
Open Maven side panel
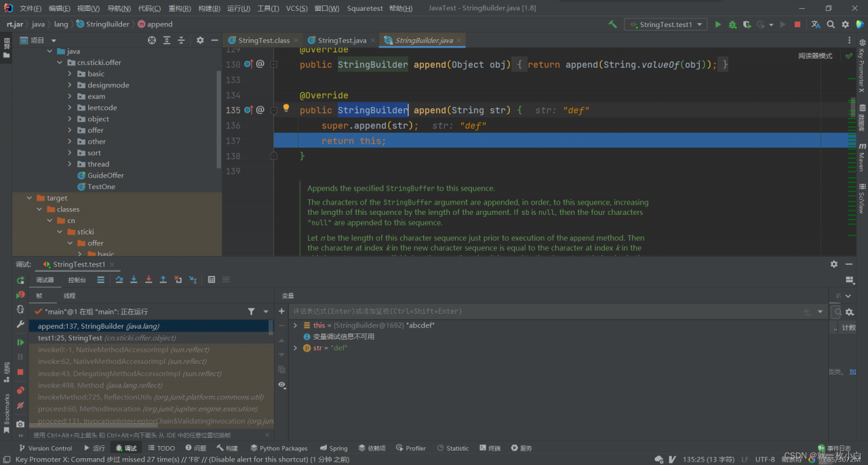861,157
